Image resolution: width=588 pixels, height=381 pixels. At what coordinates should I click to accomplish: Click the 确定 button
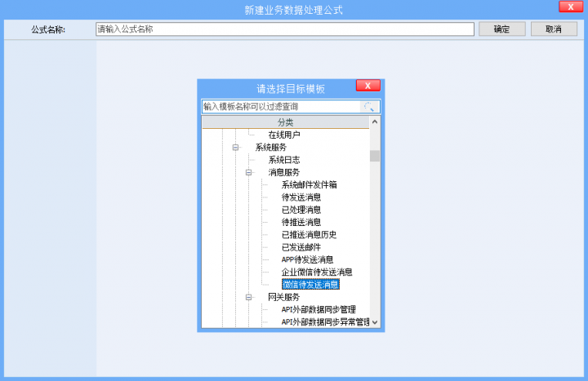pyautogui.click(x=501, y=29)
